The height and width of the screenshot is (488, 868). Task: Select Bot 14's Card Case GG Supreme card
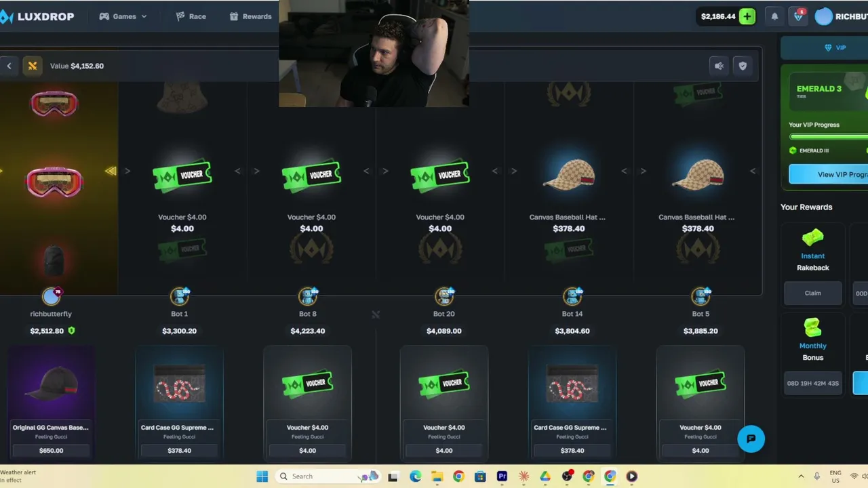572,403
